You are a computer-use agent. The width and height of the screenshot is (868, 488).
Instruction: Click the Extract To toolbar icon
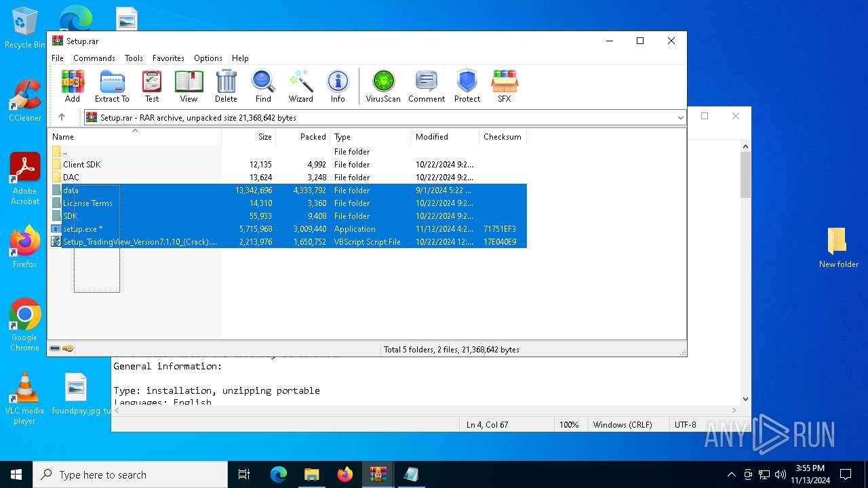tap(112, 86)
